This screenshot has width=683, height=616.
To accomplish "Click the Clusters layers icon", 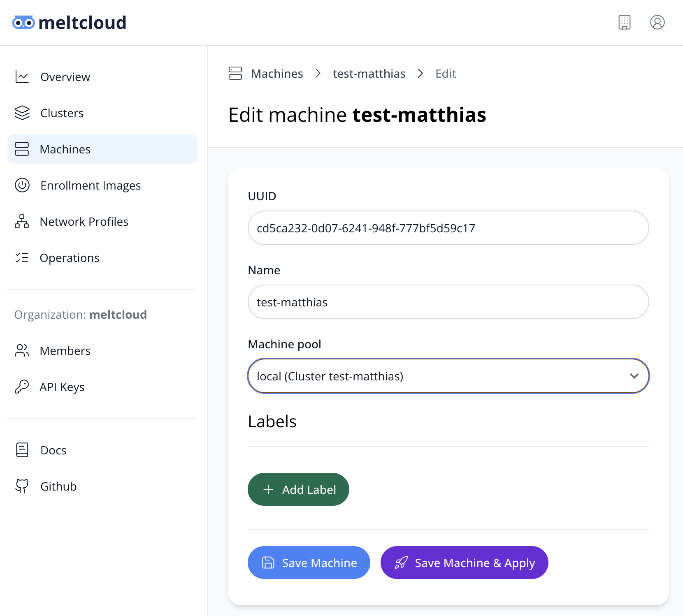I will (x=22, y=113).
